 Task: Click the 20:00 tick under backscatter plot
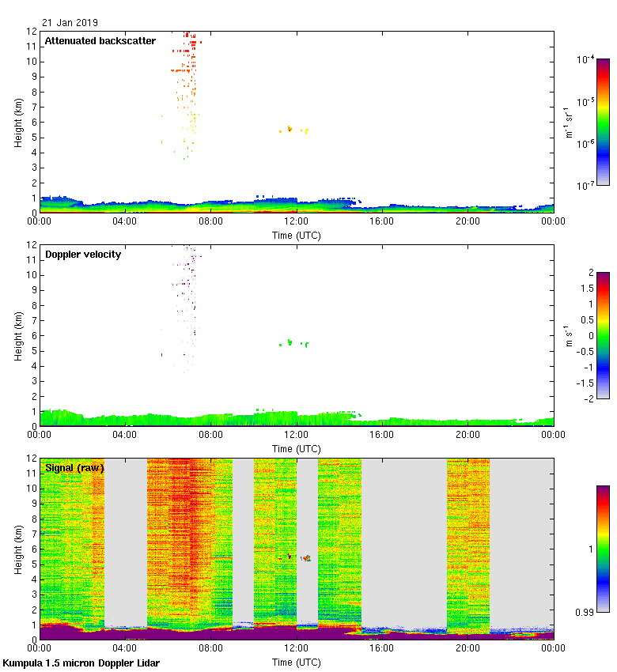click(467, 222)
